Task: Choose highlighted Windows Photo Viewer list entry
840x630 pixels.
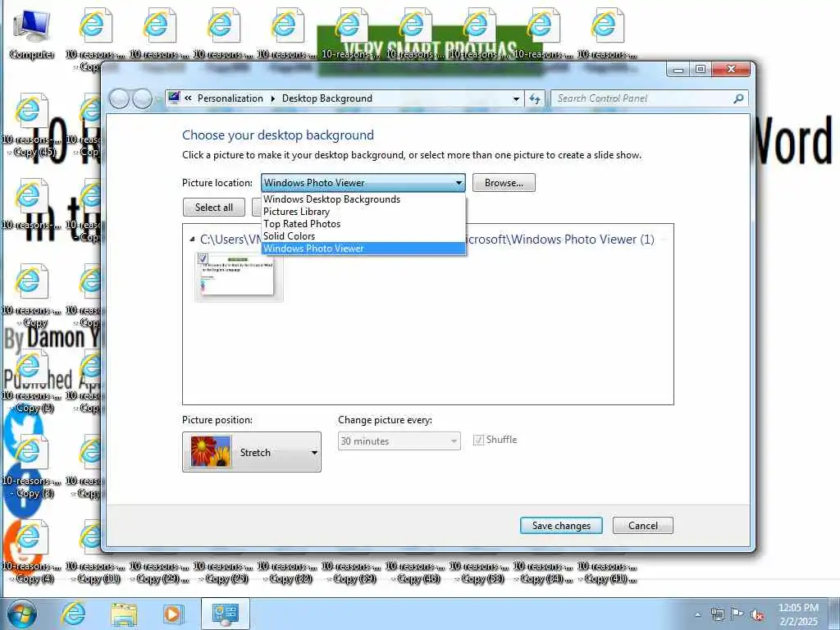Action: [x=363, y=249]
